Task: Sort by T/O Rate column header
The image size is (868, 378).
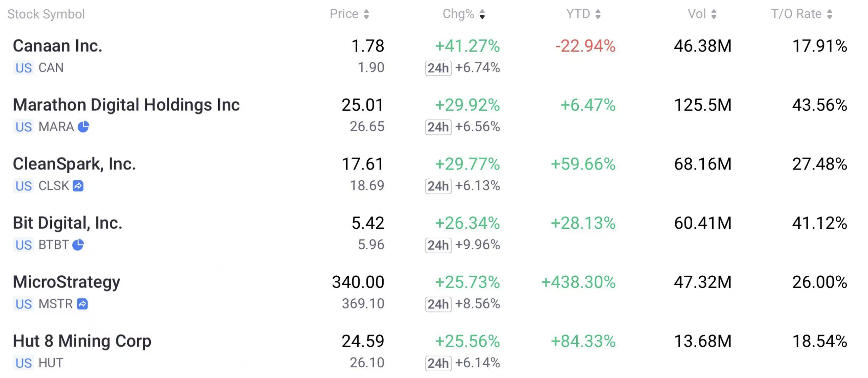Action: tap(802, 14)
